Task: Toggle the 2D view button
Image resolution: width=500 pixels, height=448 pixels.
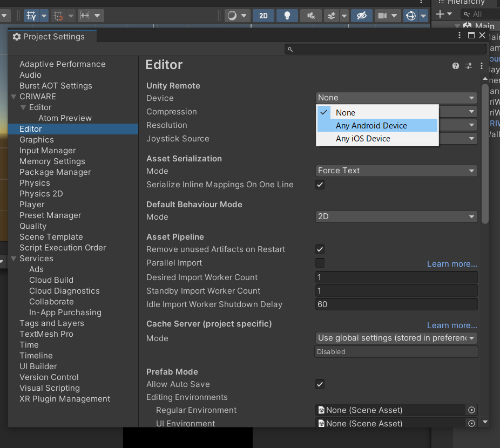Action: (x=263, y=16)
